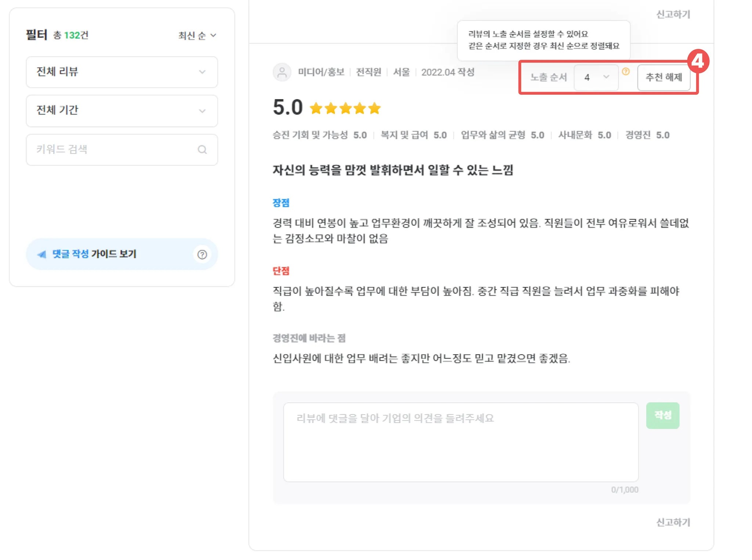Viewport: 752px width, 560px height.
Task: Click the five-star rating icons
Action: pos(345,109)
